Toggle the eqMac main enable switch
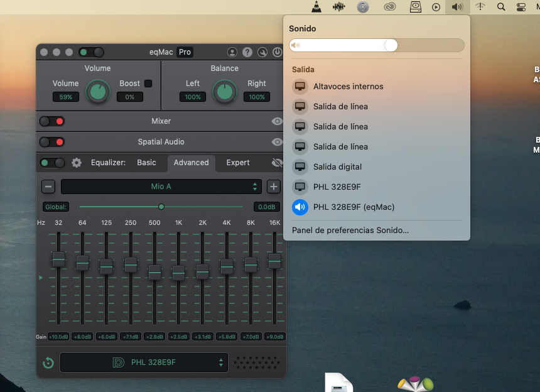540x392 pixels. coord(91,52)
